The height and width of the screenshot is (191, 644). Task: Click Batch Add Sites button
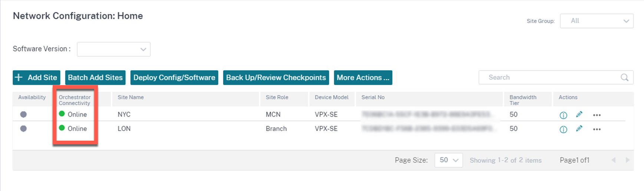coord(95,77)
